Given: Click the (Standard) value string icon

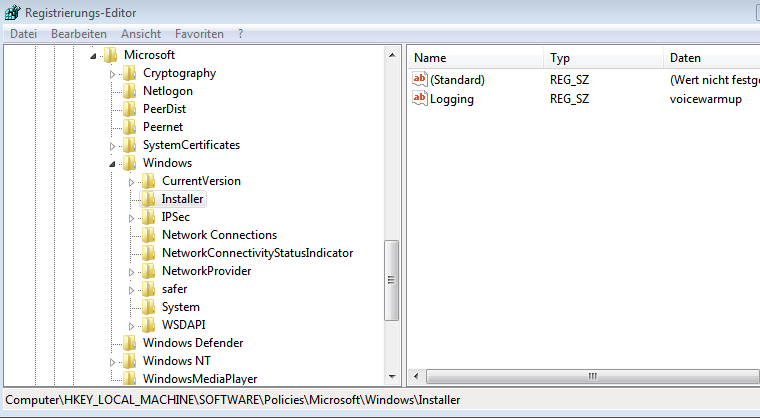Looking at the screenshot, I should pos(420,79).
